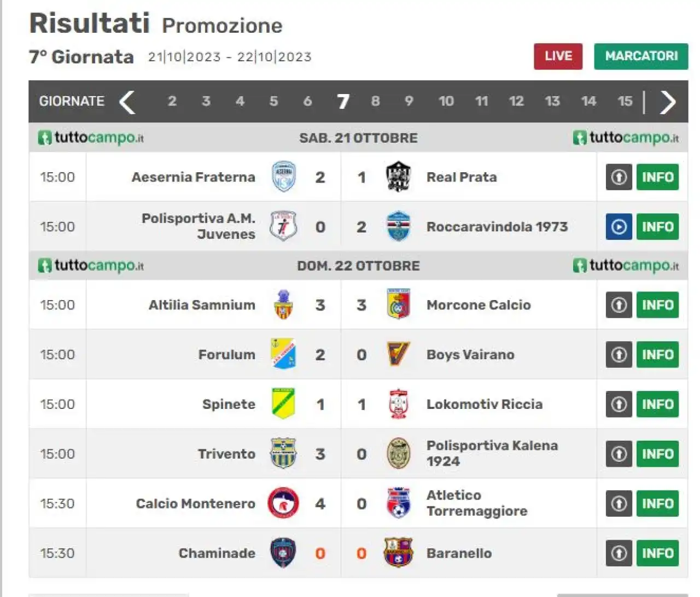Image resolution: width=700 pixels, height=597 pixels.
Task: Select giornata 15 in the navigation bar
Action: click(x=625, y=101)
